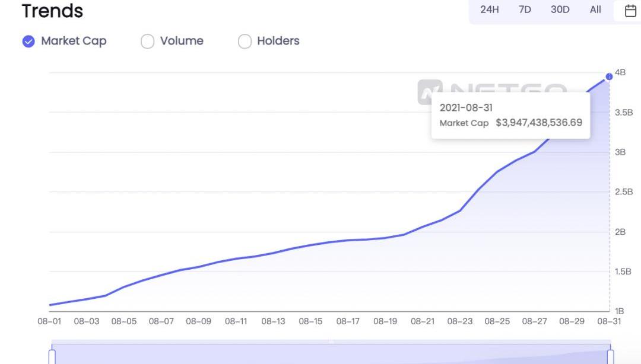Open the calendar date picker
This screenshot has height=364, width=641.
click(x=630, y=10)
